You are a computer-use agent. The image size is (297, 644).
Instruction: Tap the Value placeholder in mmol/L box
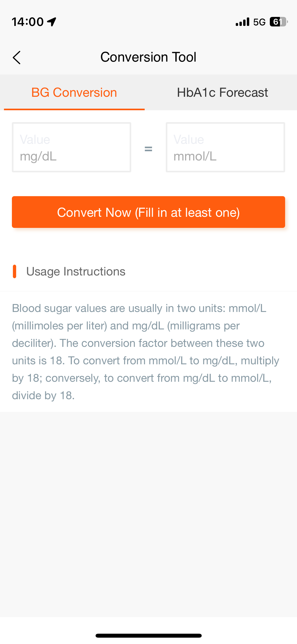point(189,140)
